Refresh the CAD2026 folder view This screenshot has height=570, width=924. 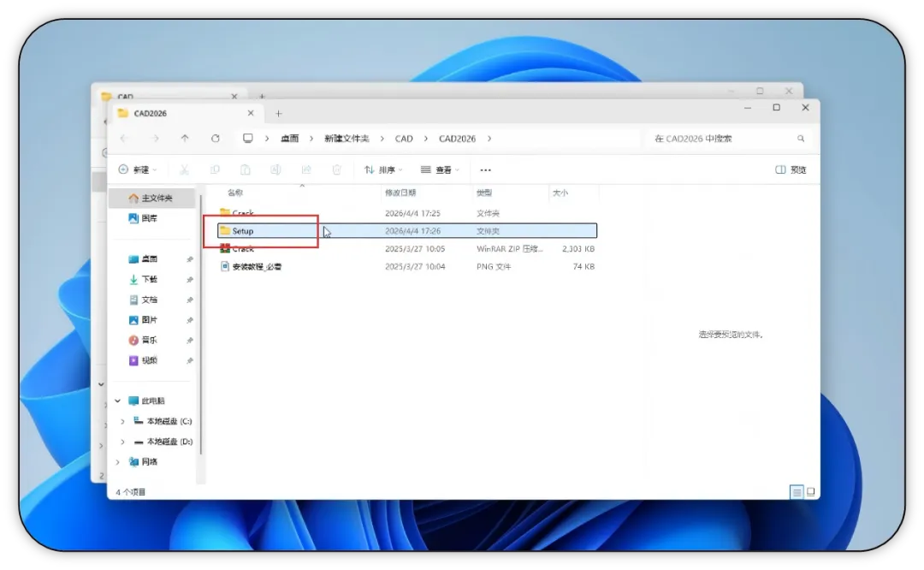point(215,139)
